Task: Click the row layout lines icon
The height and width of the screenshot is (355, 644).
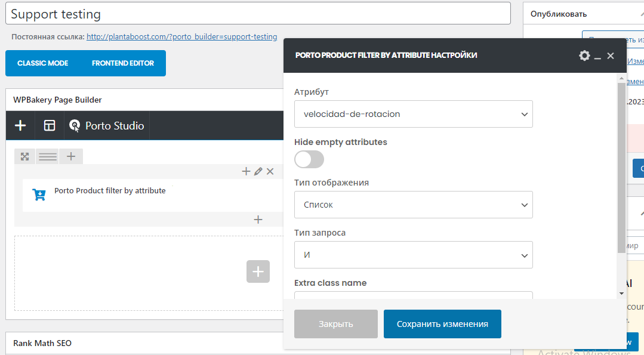Action: coord(48,156)
